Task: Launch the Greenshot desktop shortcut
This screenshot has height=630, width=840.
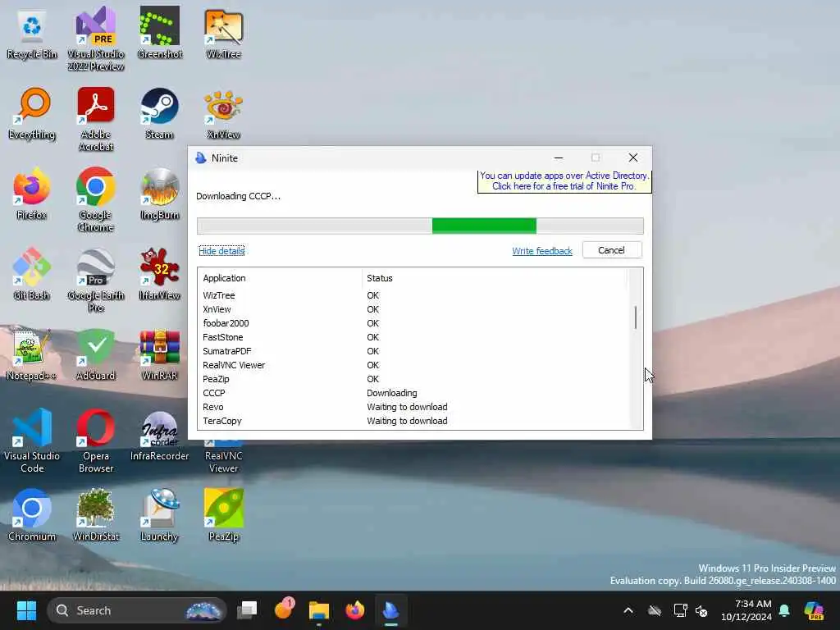Action: pos(160,33)
